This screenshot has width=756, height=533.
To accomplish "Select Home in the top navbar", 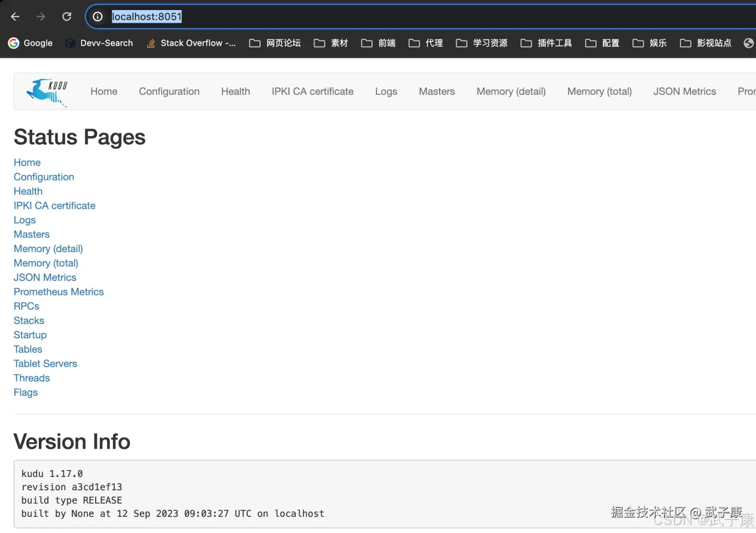I will 104,91.
